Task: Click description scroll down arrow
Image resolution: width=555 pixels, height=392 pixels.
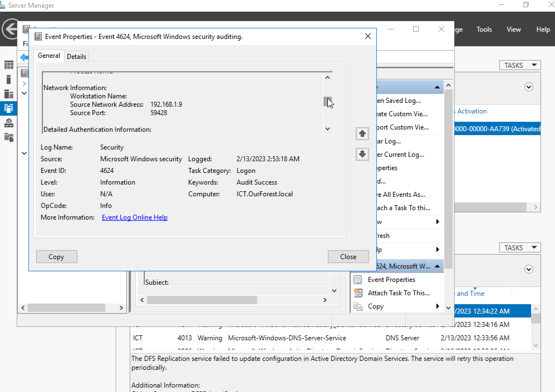Action: pos(328,129)
